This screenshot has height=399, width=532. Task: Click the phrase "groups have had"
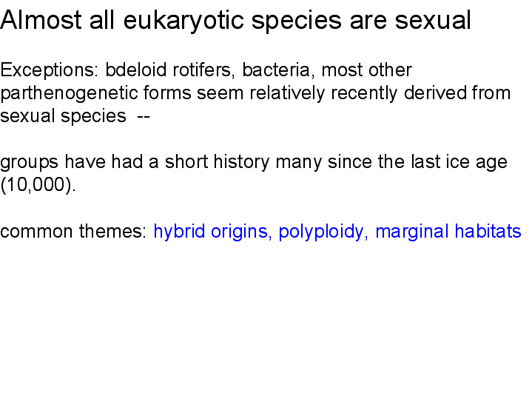pos(71,162)
